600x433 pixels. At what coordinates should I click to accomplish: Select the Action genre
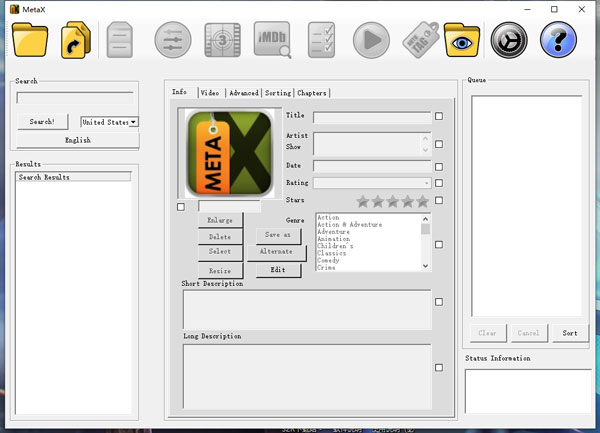(x=328, y=217)
